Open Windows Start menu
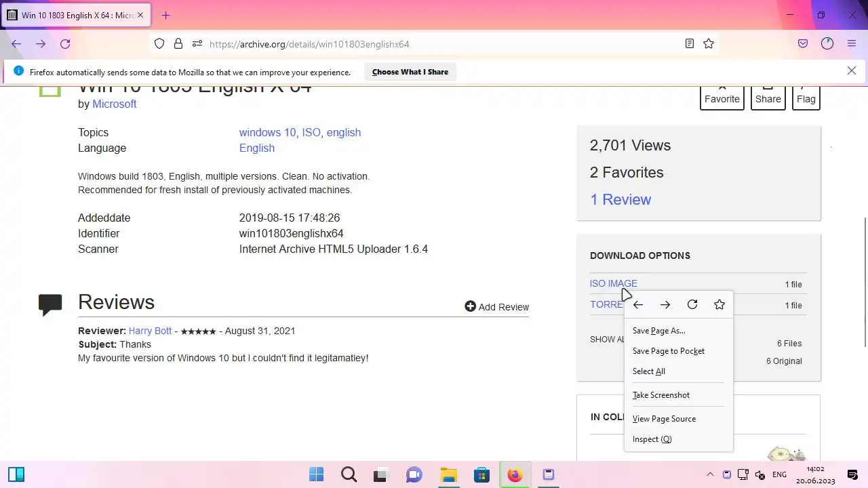Screen dimensions: 868x488 click(x=317, y=474)
